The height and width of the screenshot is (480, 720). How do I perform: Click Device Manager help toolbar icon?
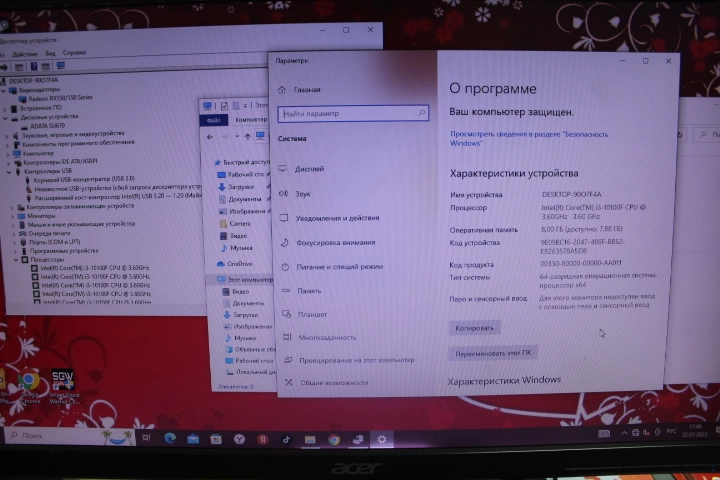(x=34, y=67)
